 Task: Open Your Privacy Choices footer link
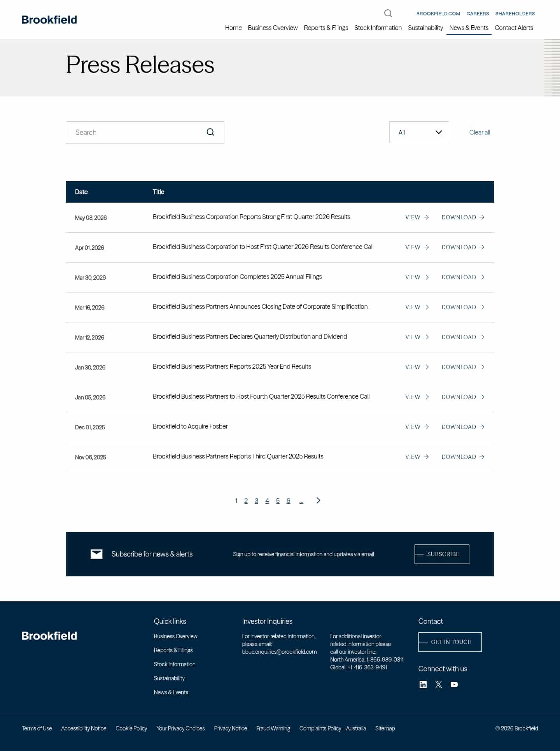tap(180, 728)
